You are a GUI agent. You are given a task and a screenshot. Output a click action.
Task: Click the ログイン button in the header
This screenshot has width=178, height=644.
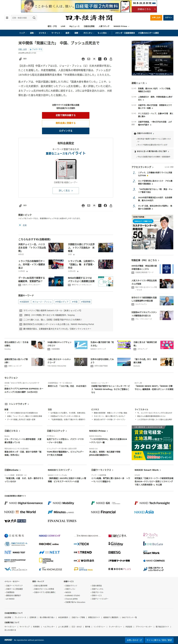168,17
